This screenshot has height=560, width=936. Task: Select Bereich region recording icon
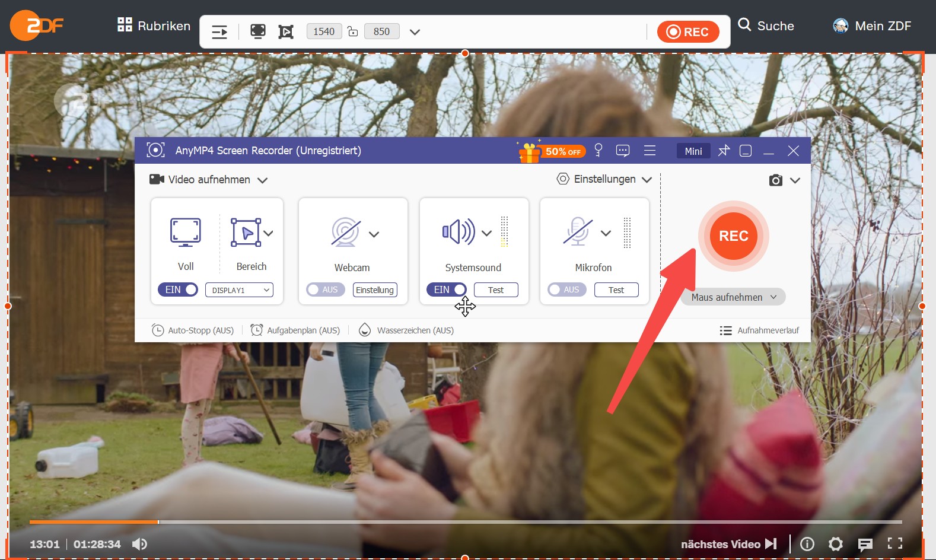point(246,232)
